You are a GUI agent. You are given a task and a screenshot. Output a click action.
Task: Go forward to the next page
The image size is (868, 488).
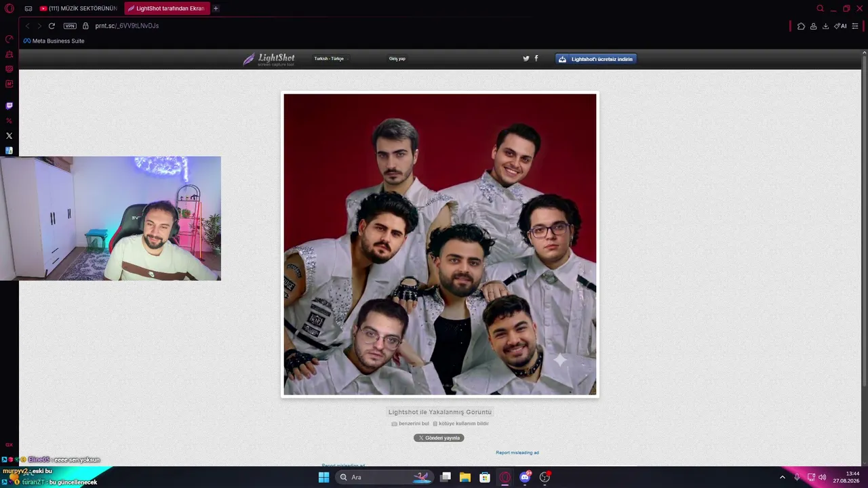point(39,26)
